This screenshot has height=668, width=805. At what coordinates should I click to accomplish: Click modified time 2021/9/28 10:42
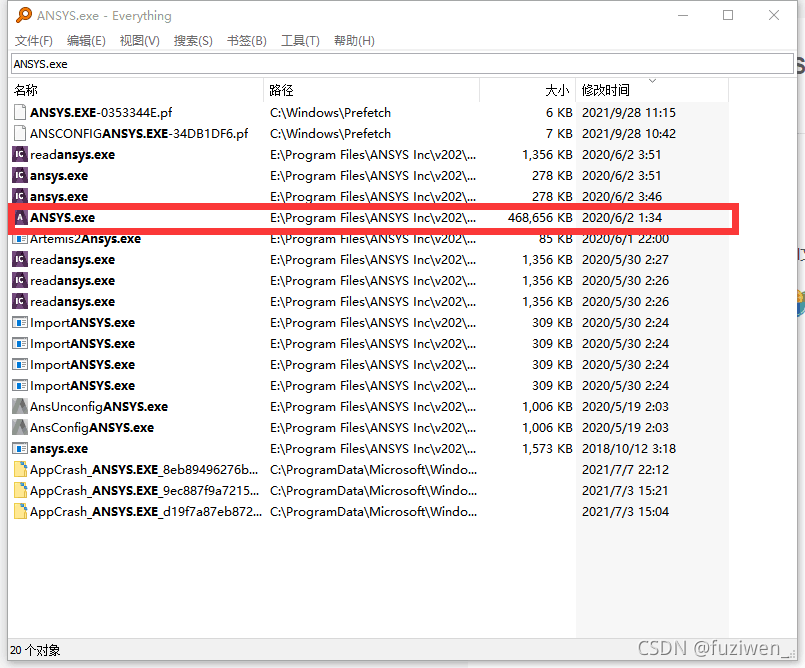[x=629, y=133]
